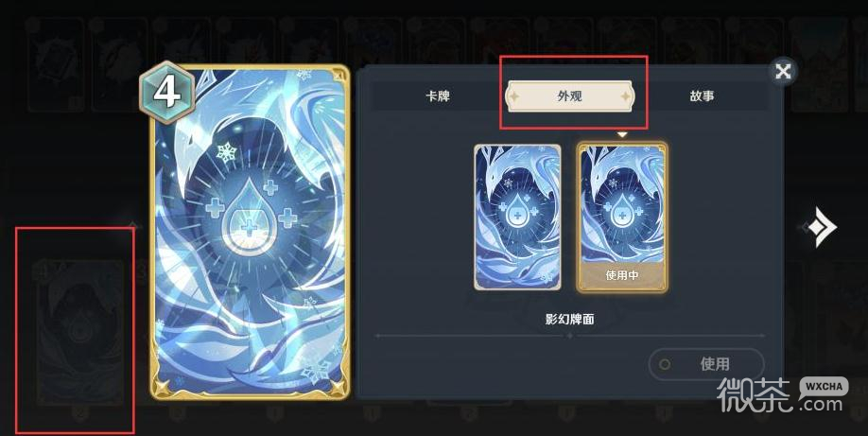Select the default card face thumbnail
The image size is (868, 436).
pos(517,218)
